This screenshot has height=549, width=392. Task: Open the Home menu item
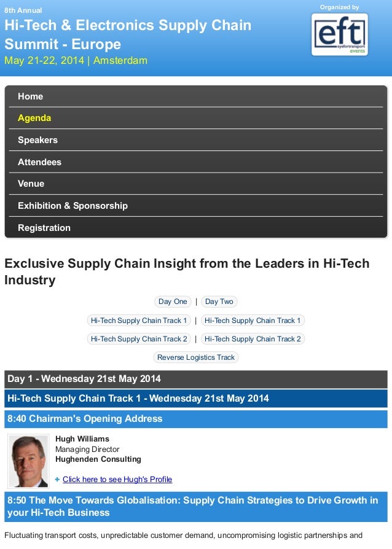(x=196, y=96)
